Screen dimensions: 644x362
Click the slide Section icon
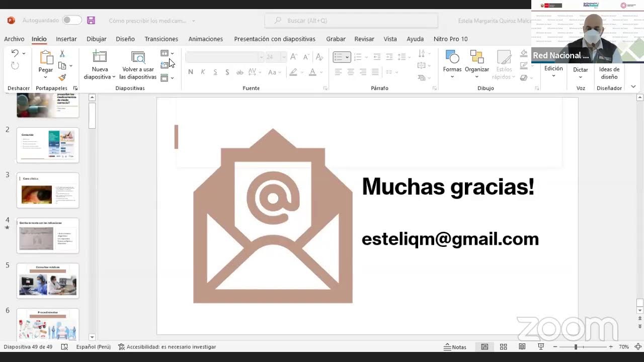coord(165,78)
